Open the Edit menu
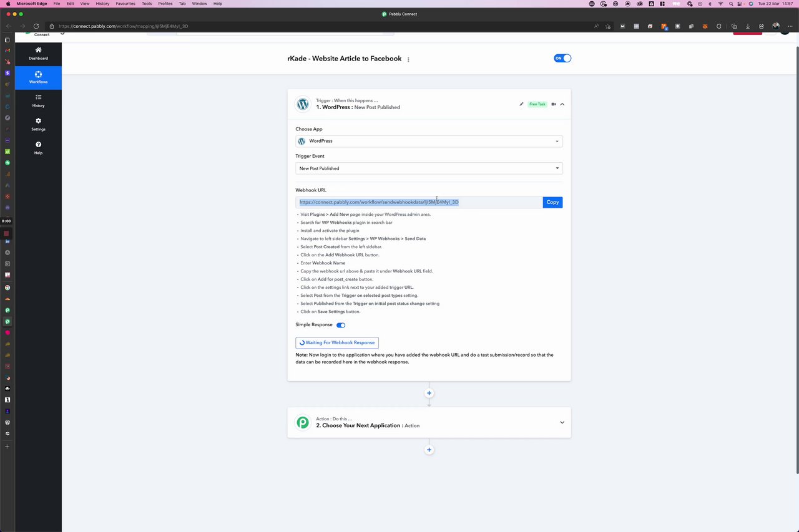Image resolution: width=799 pixels, height=532 pixels. (x=70, y=4)
